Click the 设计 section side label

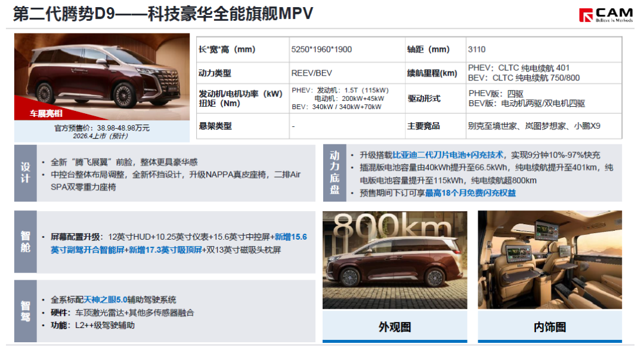26,173
